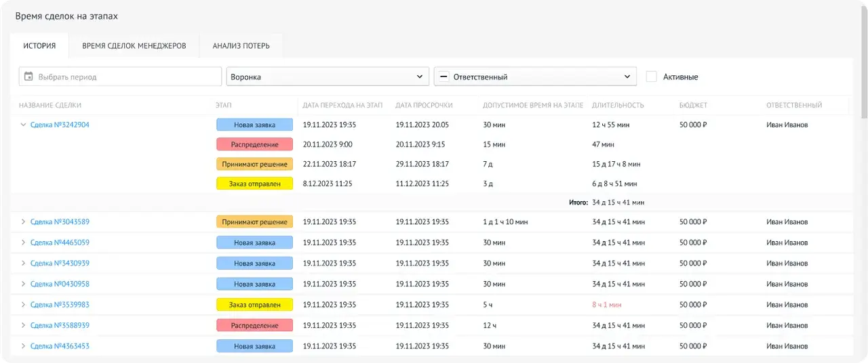The width and height of the screenshot is (868, 363).
Task: Click the Дата перехода на этап header
Action: point(343,105)
